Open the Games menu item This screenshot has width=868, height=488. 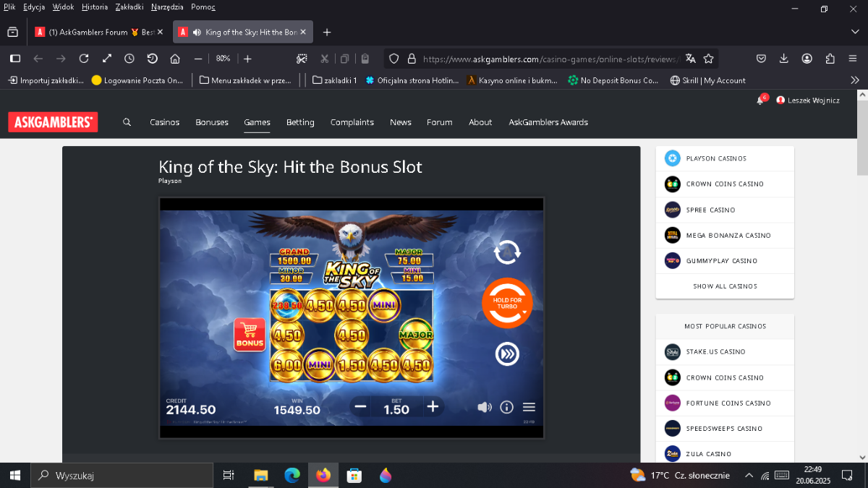[257, 122]
